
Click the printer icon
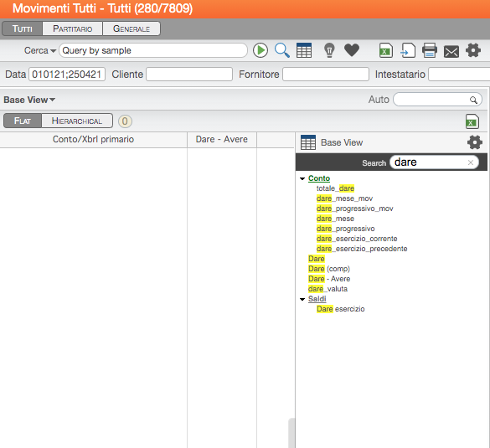coord(430,50)
